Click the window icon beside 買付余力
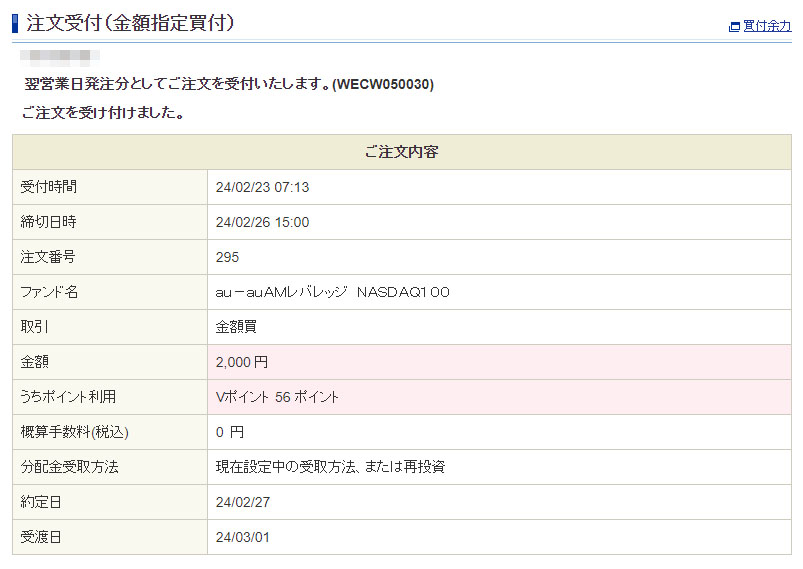 (735, 27)
